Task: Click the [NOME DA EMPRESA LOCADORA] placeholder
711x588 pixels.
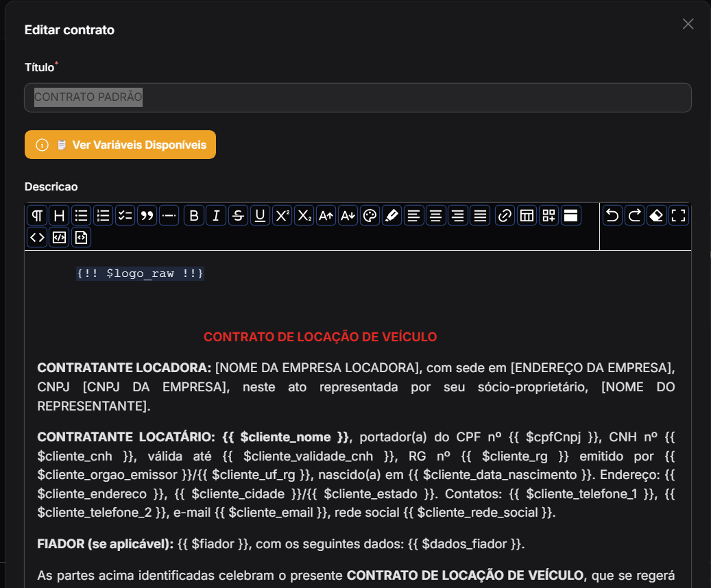Action: [317, 367]
